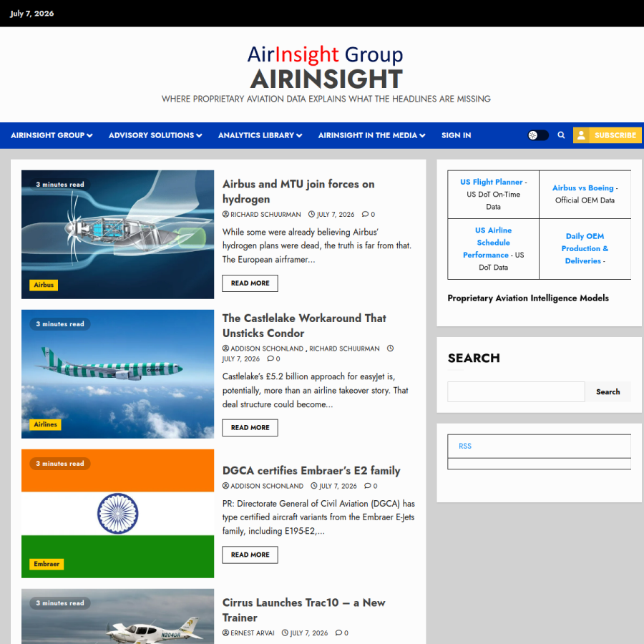Select the yellow Embraer category tag

(x=47, y=564)
